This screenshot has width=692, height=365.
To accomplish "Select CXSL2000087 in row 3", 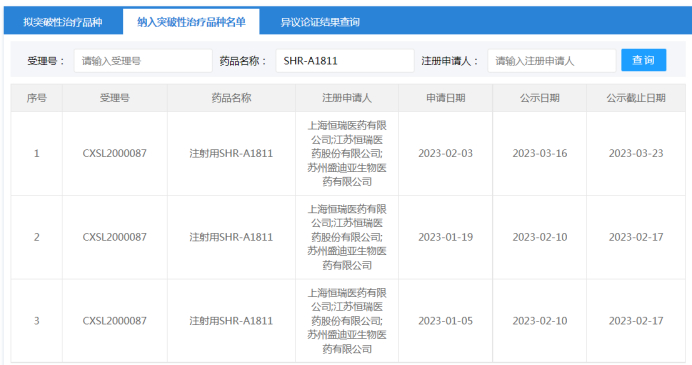I will pos(115,321).
